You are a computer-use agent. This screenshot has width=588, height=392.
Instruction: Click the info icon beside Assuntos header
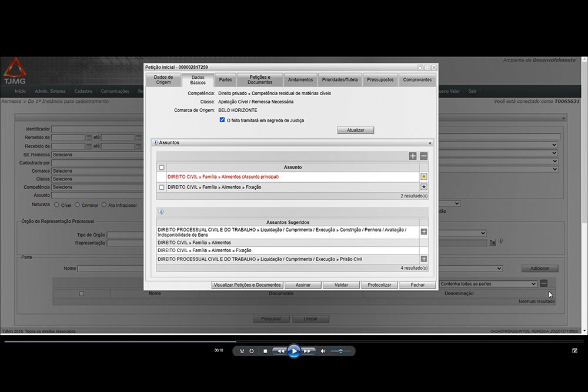click(x=155, y=143)
